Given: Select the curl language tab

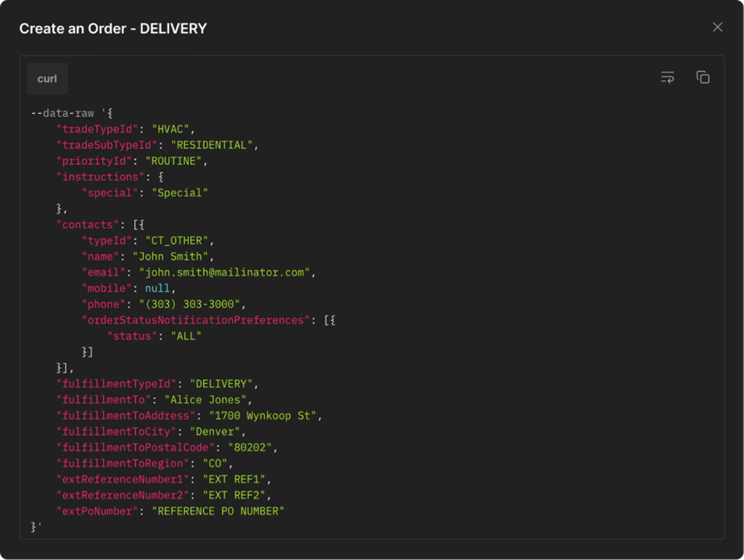Looking at the screenshot, I should (x=47, y=79).
